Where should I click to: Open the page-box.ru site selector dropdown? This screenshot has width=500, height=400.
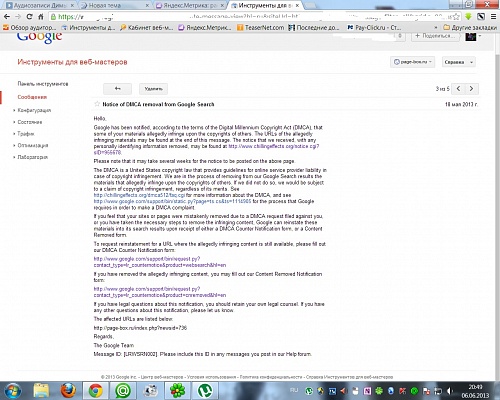point(412,62)
